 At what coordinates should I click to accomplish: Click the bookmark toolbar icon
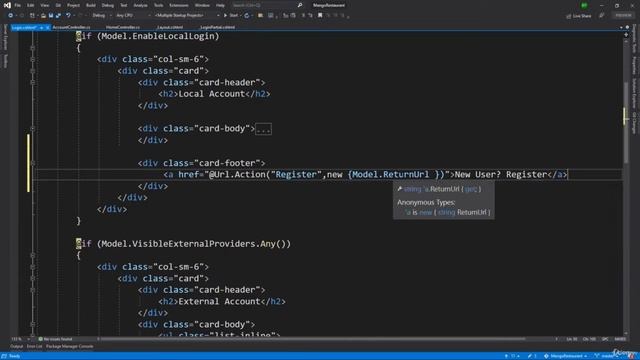tap(320, 16)
